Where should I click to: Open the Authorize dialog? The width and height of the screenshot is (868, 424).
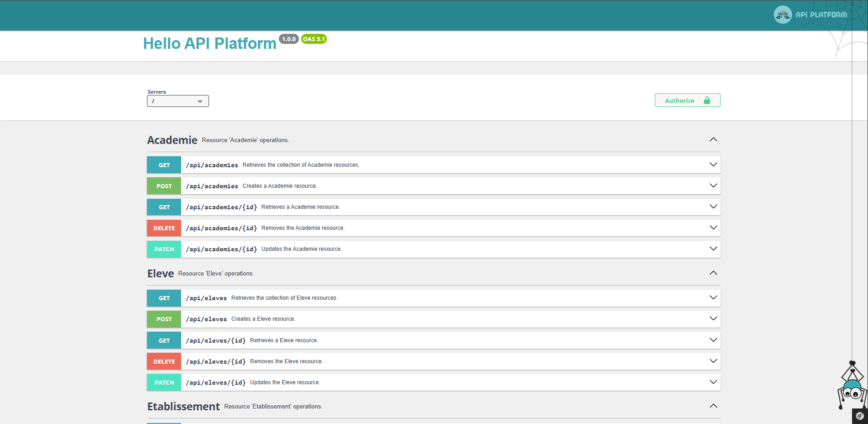[x=680, y=100]
